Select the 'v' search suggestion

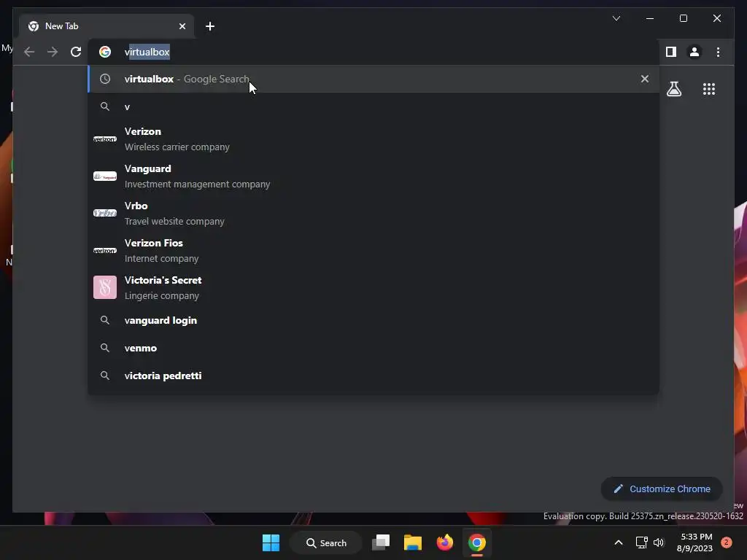(373, 106)
